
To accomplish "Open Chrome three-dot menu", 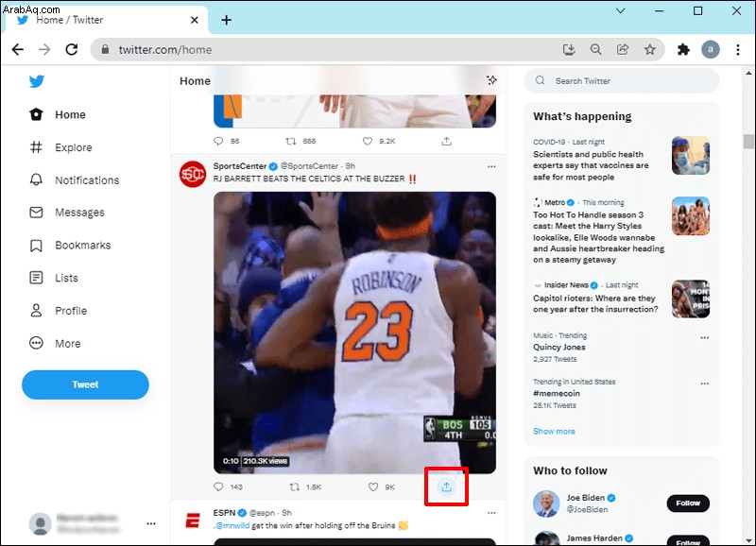I will coord(738,49).
